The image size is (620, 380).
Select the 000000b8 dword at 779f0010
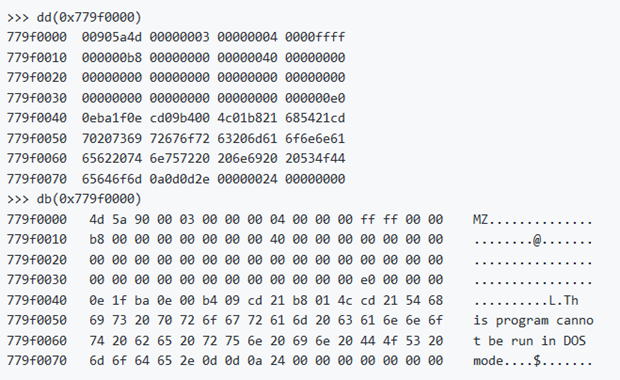click(x=112, y=58)
